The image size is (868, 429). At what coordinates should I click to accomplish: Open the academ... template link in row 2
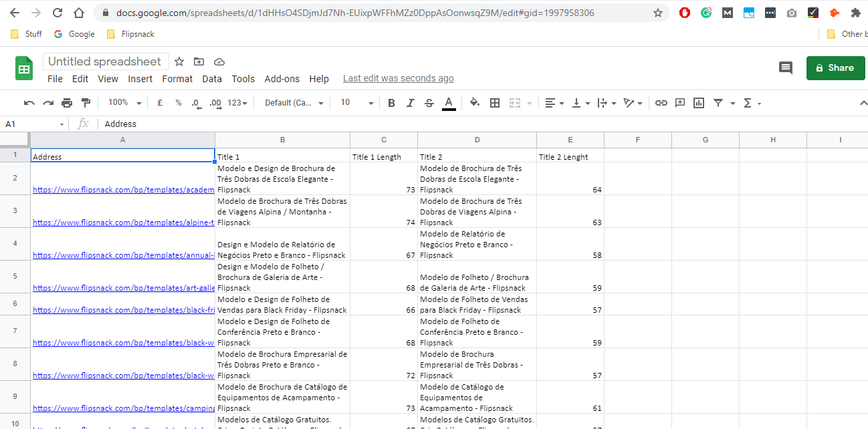124,190
